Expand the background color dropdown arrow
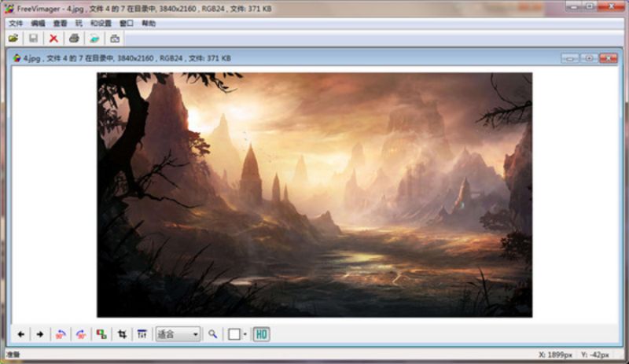629x364 pixels. 245,334
